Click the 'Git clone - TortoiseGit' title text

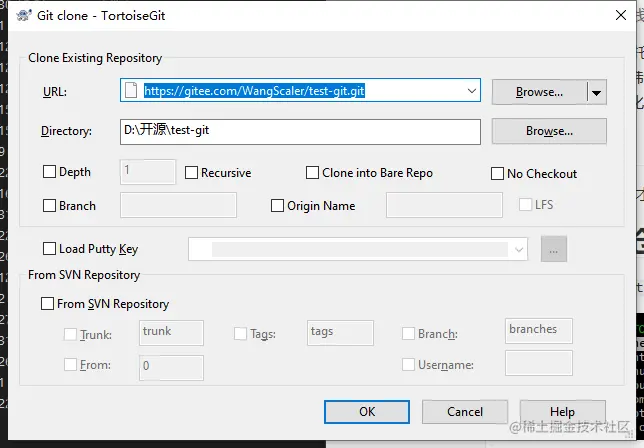101,16
